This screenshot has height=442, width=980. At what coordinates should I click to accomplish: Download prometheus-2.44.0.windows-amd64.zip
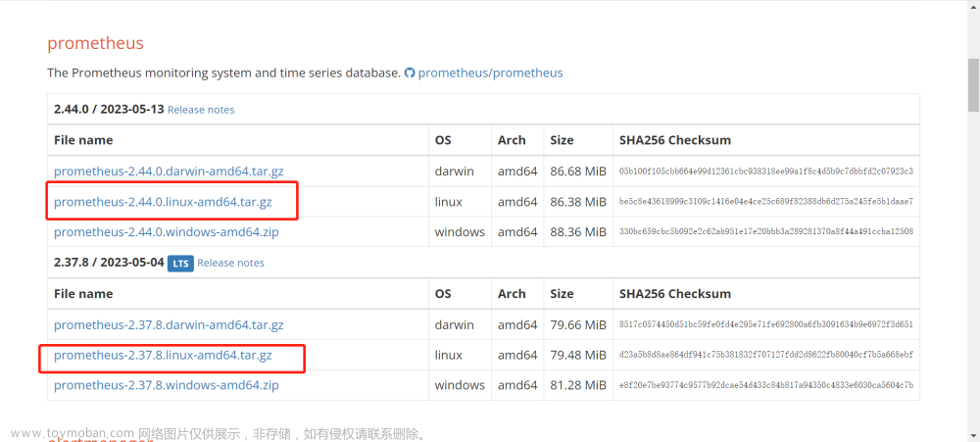tap(167, 232)
